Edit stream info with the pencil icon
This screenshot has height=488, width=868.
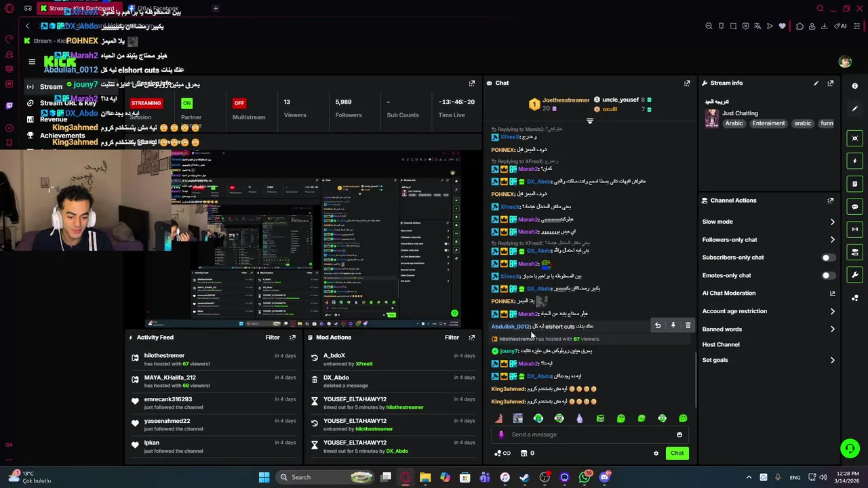pyautogui.click(x=816, y=83)
